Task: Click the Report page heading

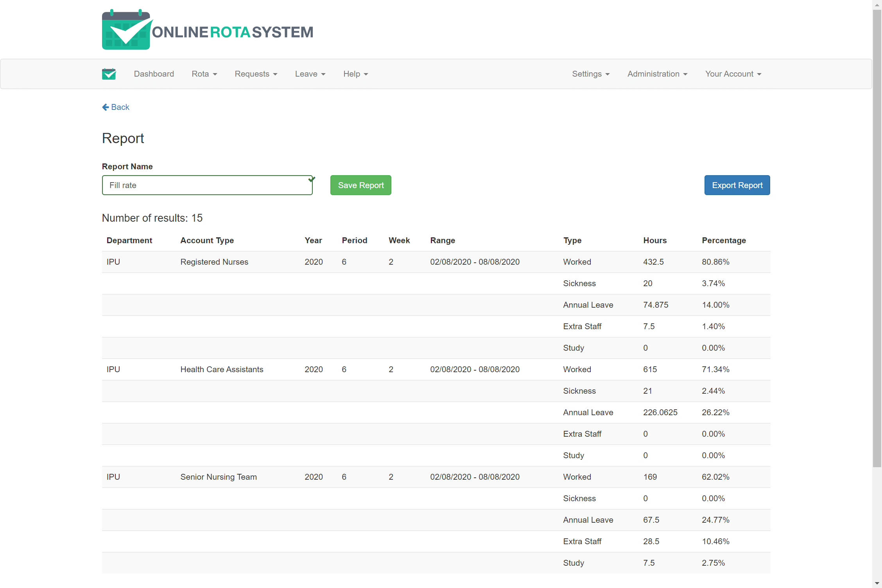Action: point(123,138)
